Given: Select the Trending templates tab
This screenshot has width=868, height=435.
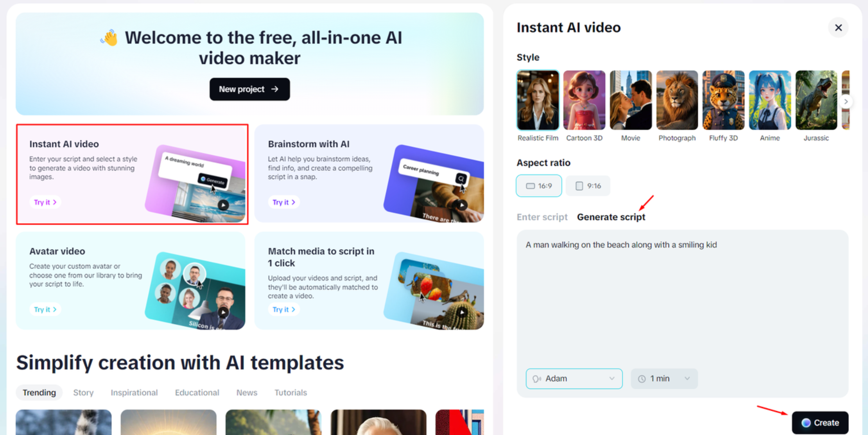Looking at the screenshot, I should tap(39, 392).
